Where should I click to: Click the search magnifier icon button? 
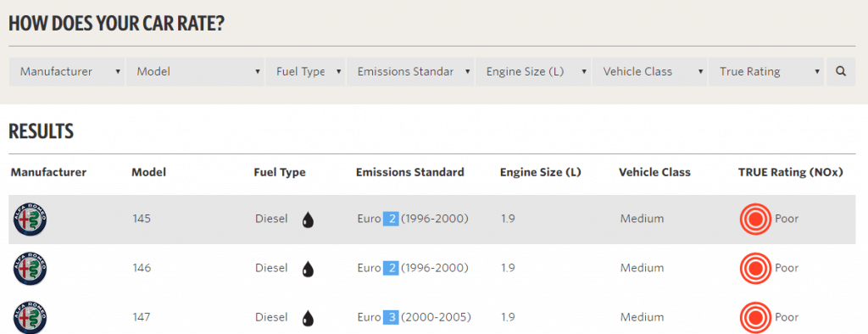pyautogui.click(x=841, y=71)
